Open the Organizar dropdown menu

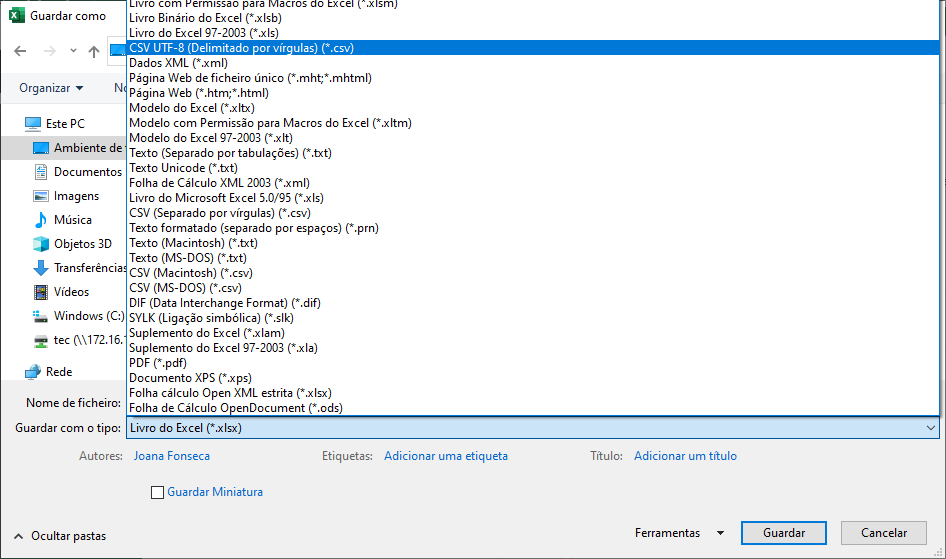pos(51,88)
